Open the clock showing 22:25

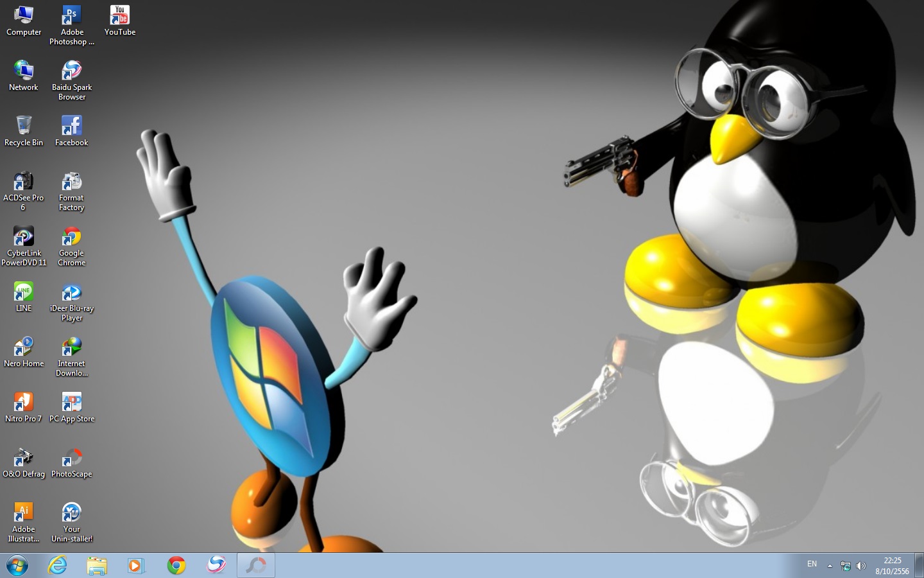(892, 566)
